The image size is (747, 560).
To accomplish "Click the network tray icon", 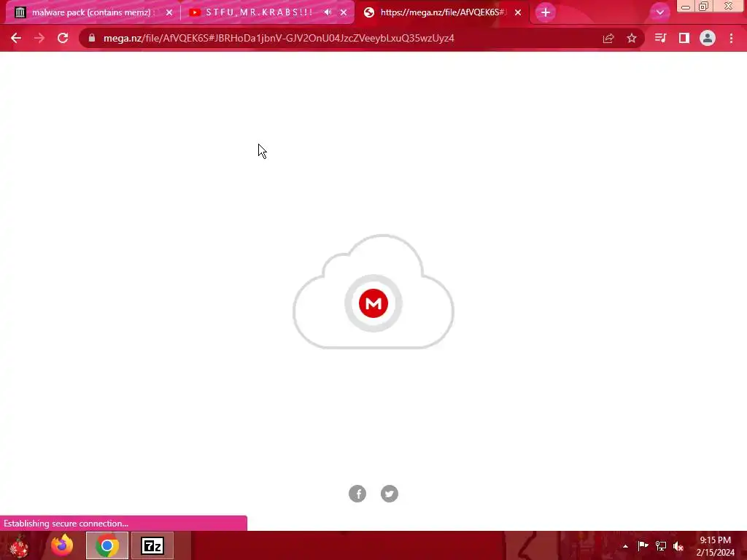I will [x=661, y=545].
